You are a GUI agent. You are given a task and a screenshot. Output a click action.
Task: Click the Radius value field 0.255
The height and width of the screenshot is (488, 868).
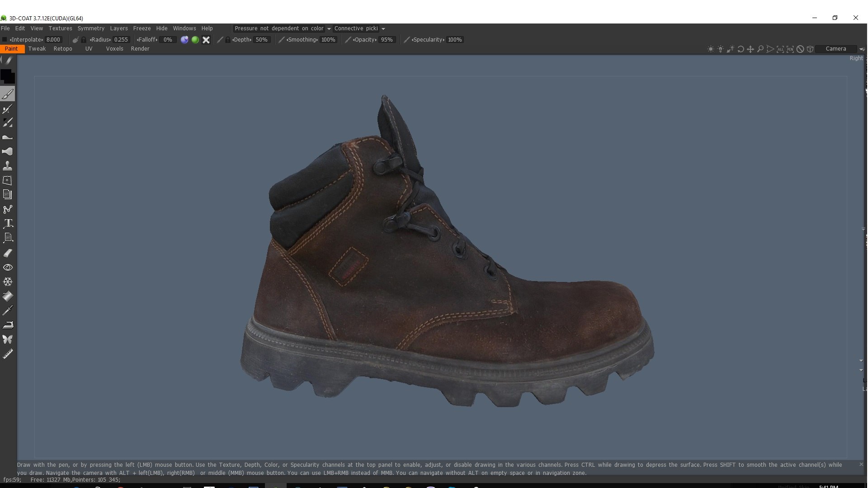click(x=121, y=40)
